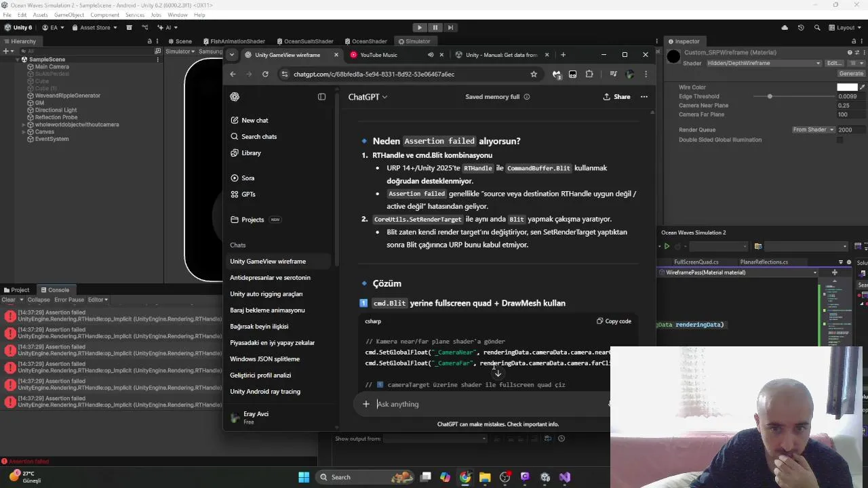Open material help icon in Inspector

(x=850, y=52)
